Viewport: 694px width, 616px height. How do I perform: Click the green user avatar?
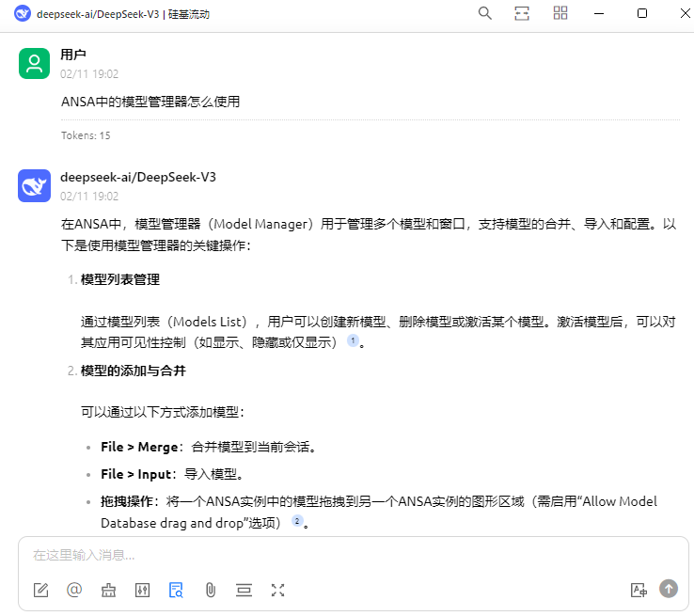point(34,63)
